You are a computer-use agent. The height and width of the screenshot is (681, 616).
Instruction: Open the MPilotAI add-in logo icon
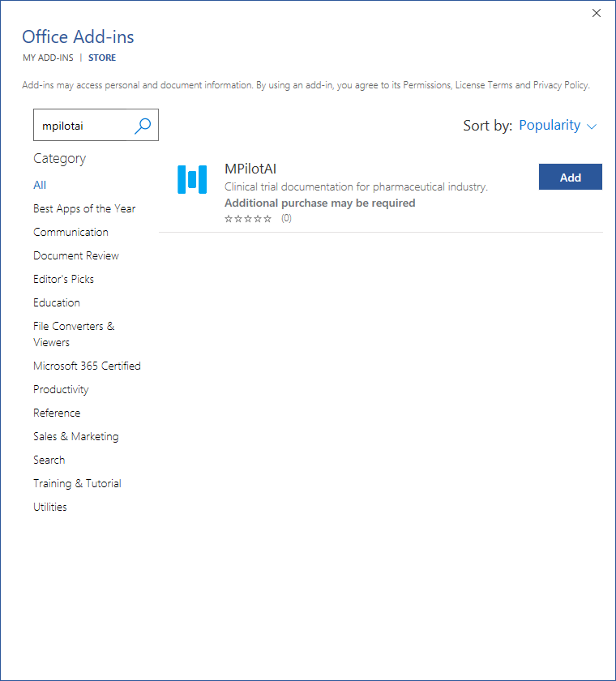click(x=192, y=179)
